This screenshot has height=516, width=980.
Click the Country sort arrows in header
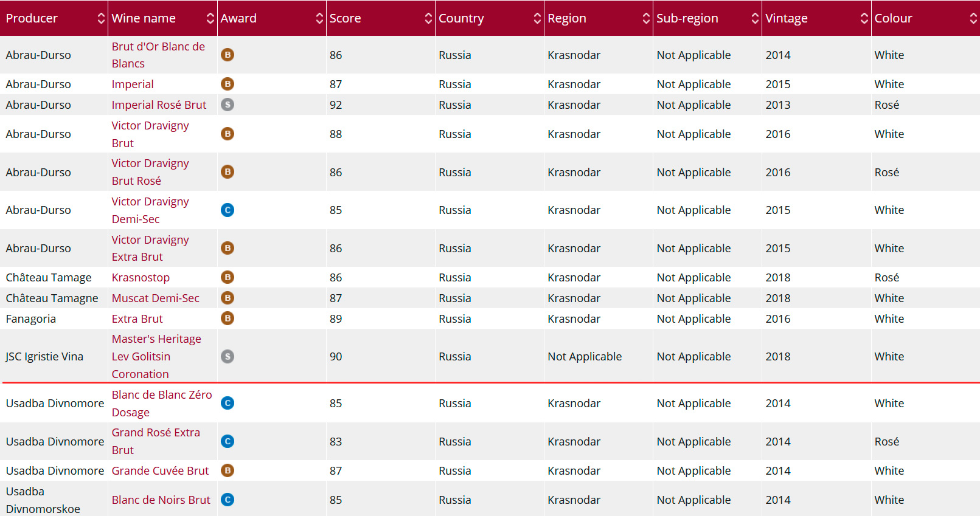(x=537, y=18)
